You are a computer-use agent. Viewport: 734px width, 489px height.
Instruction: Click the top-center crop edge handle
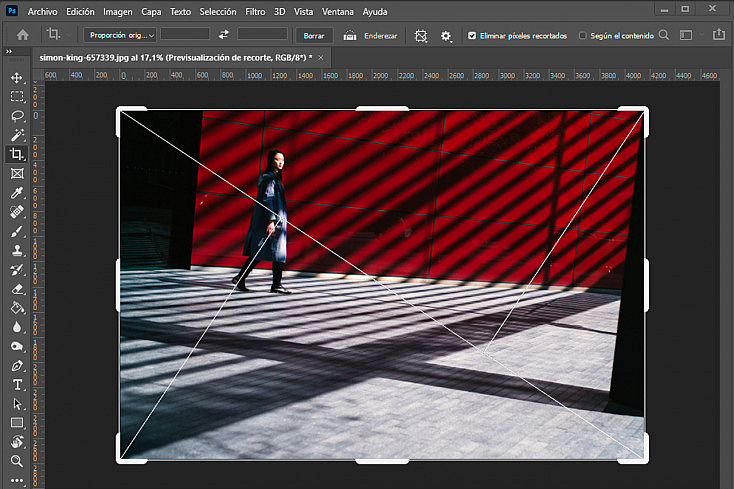click(x=382, y=109)
